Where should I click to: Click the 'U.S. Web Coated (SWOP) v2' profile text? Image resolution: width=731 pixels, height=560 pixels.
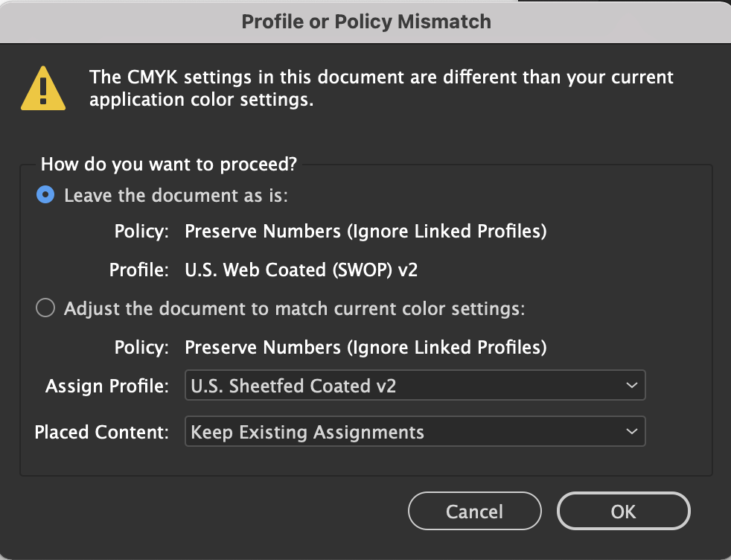pos(301,270)
